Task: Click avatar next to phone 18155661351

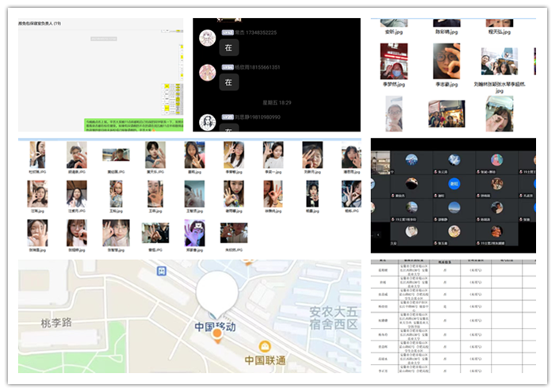Action: 208,73
